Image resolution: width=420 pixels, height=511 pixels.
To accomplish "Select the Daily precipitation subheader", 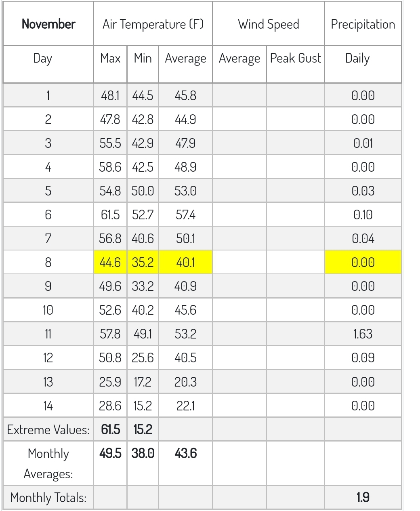I will (357, 58).
